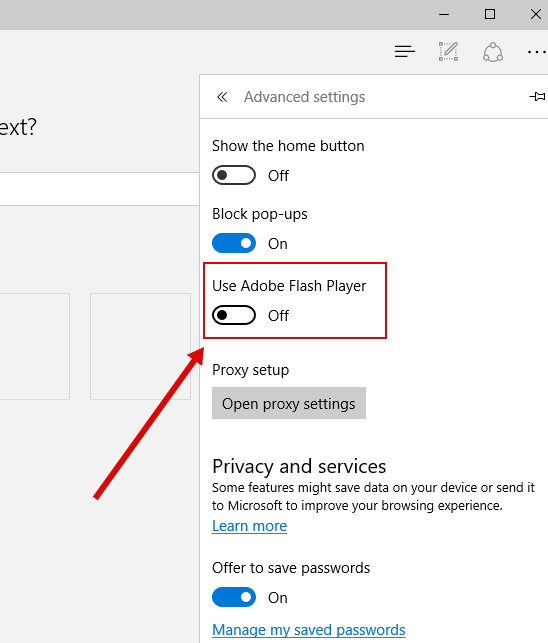Click the Privacy and services heading
This screenshot has height=643, width=548.
coord(299,467)
